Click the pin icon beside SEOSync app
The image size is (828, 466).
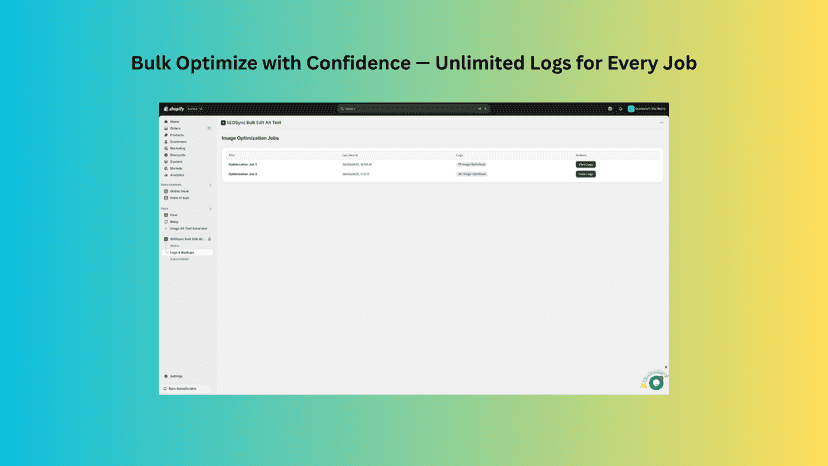click(x=210, y=239)
